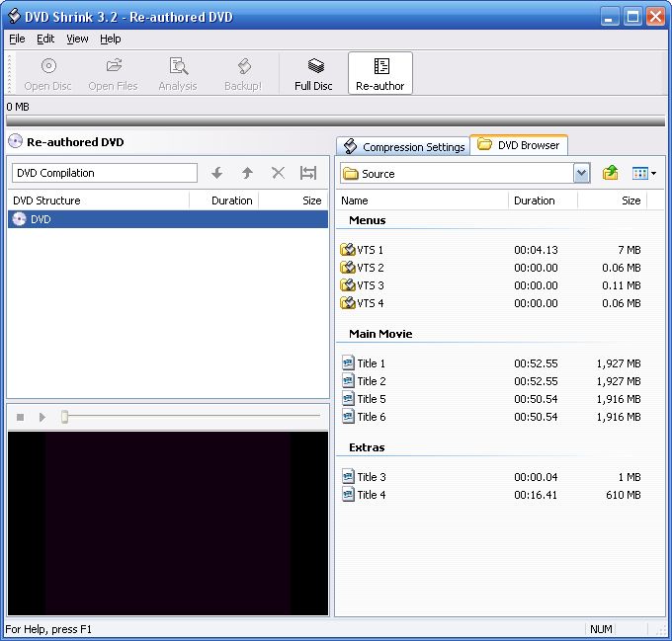
Task: Click Size header in DVD Structure pane
Action: coord(294,200)
